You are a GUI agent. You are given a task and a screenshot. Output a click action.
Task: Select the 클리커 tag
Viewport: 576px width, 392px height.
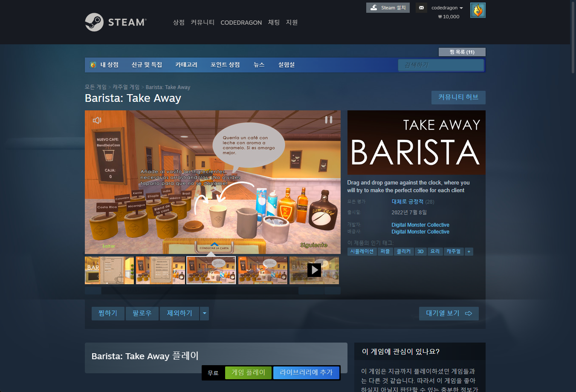[x=404, y=251]
